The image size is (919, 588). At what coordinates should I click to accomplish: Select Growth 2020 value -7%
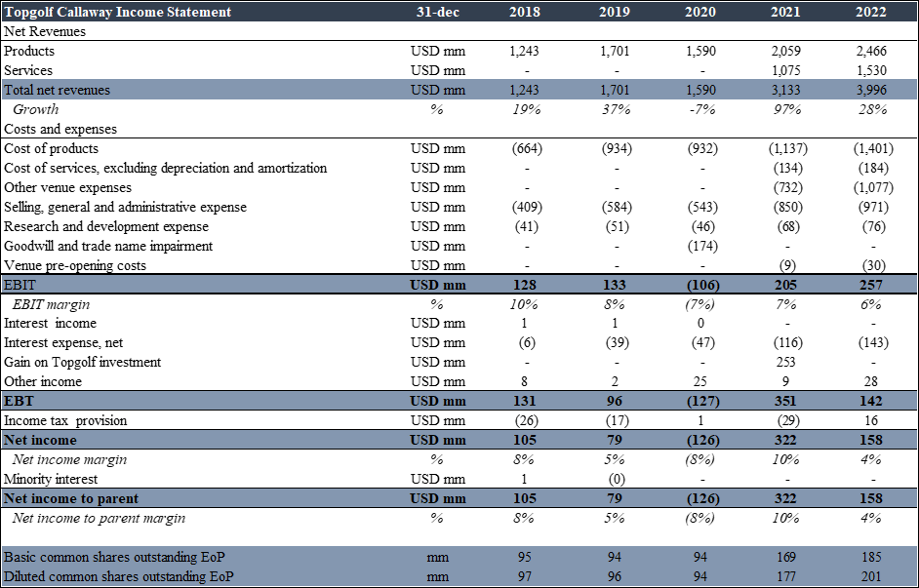[700, 109]
